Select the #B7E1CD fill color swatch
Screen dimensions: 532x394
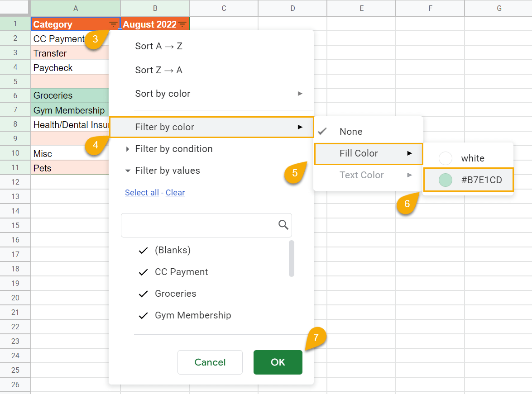coord(468,180)
